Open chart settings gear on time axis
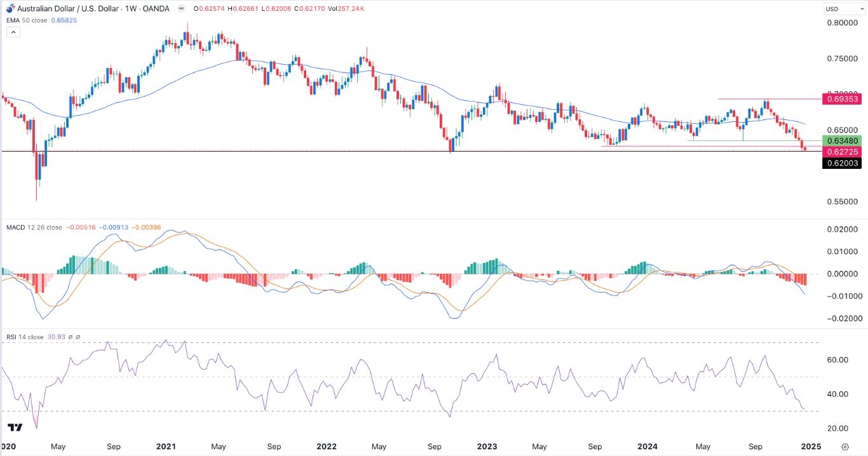The height and width of the screenshot is (456, 868). tap(845, 446)
